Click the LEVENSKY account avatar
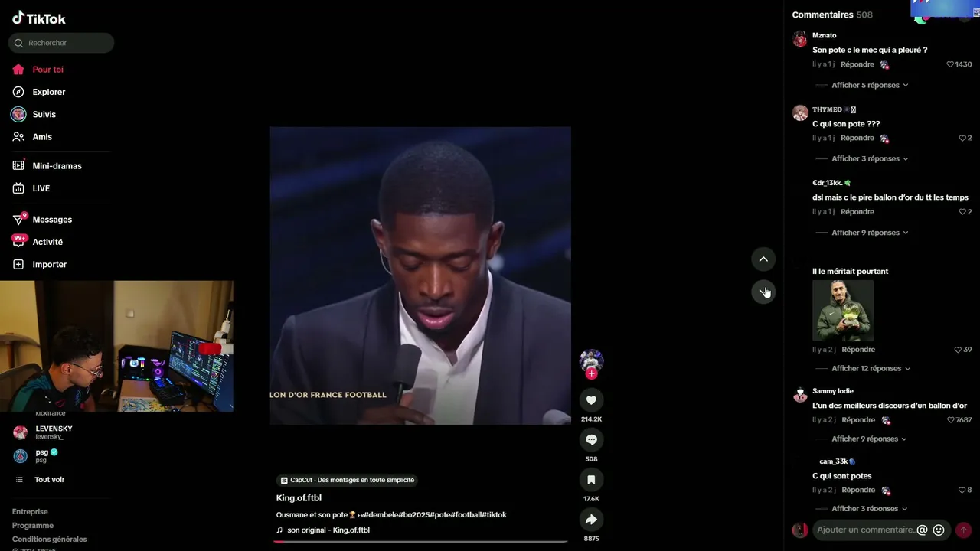The height and width of the screenshot is (551, 980). point(21,432)
